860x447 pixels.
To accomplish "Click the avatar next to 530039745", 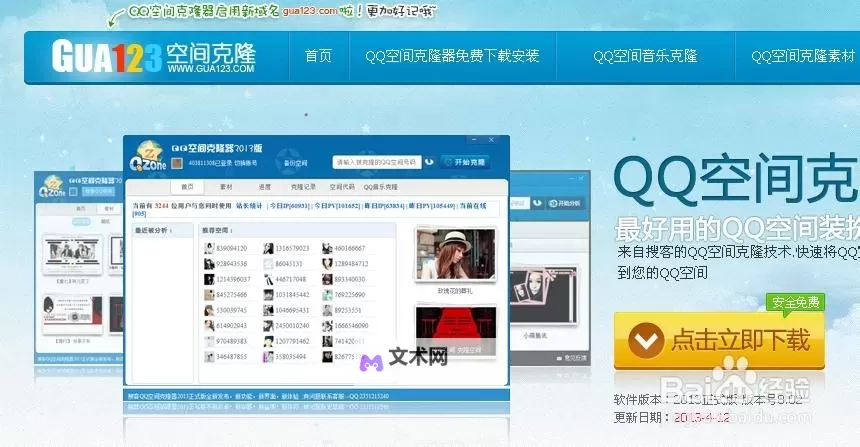I will point(209,310).
